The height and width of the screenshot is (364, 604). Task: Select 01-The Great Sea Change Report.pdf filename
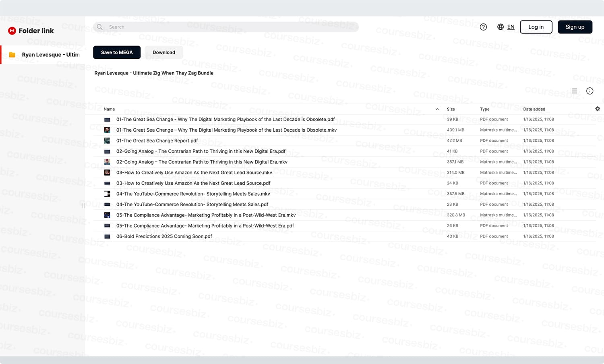coord(157,141)
